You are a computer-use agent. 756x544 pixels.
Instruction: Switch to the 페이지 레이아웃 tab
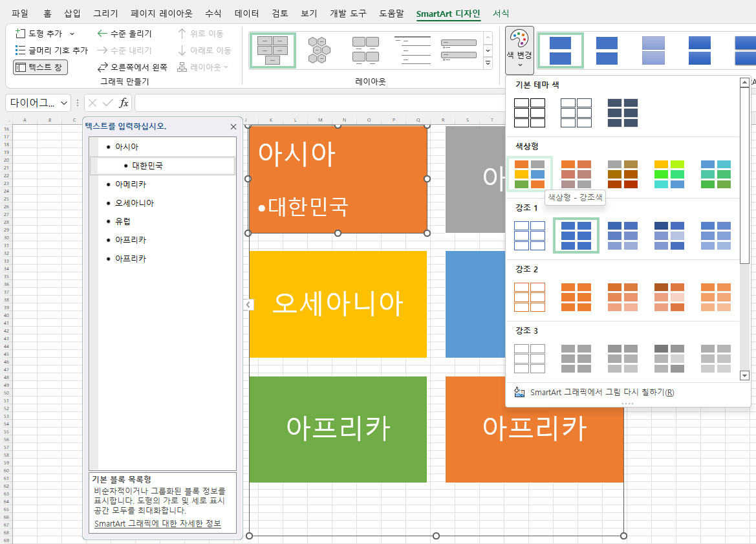coord(162,14)
